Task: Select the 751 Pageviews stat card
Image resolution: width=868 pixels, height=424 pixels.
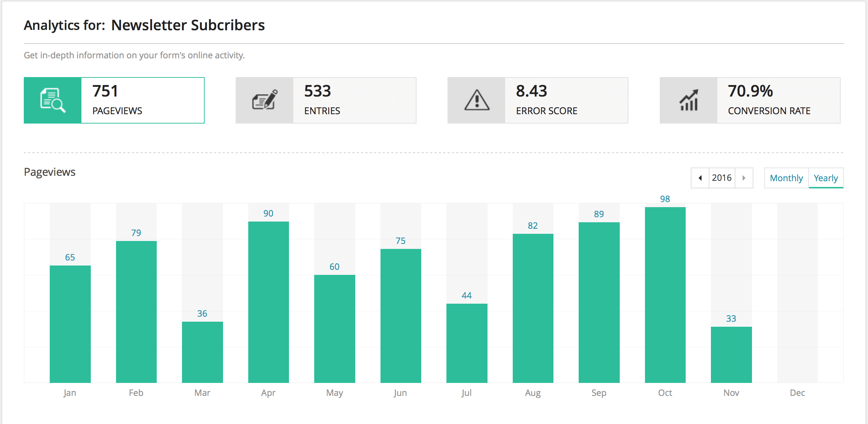Action: tap(143, 101)
